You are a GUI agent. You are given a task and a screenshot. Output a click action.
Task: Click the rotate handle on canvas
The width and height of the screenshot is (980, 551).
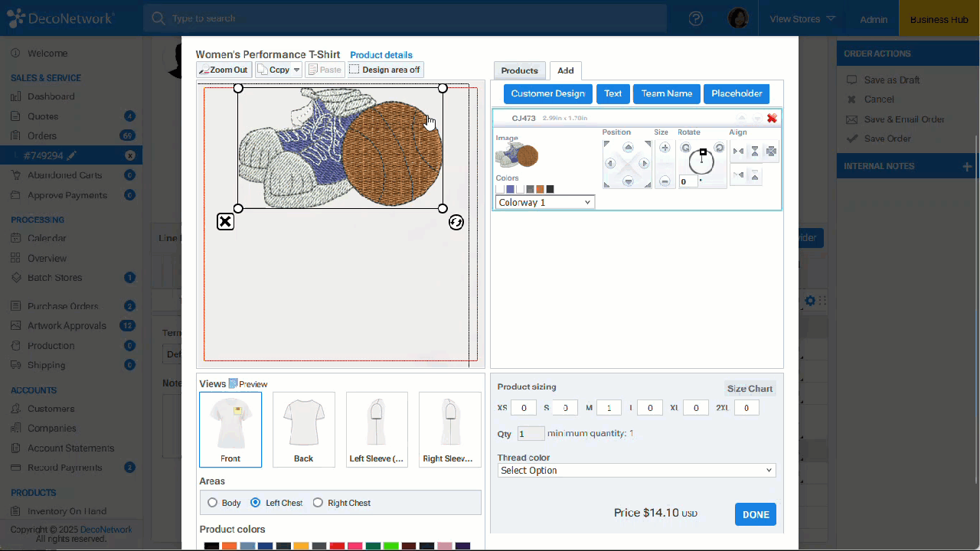pyautogui.click(x=456, y=222)
